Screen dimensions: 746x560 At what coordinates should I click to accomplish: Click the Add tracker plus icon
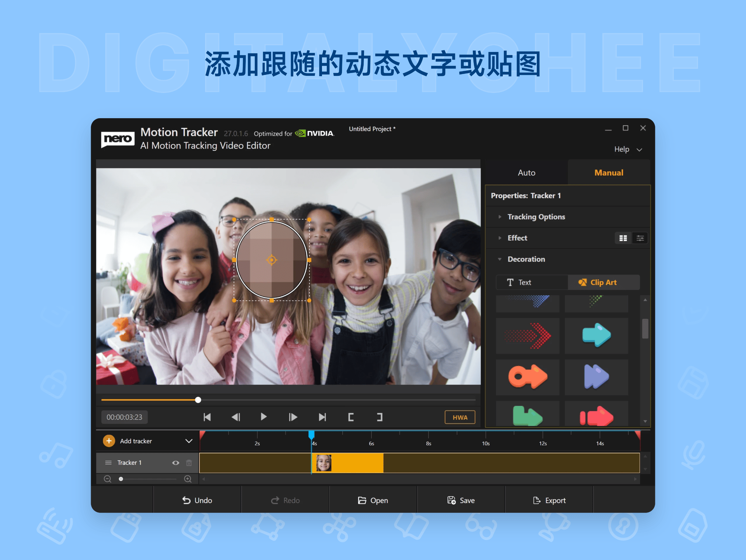pyautogui.click(x=109, y=441)
